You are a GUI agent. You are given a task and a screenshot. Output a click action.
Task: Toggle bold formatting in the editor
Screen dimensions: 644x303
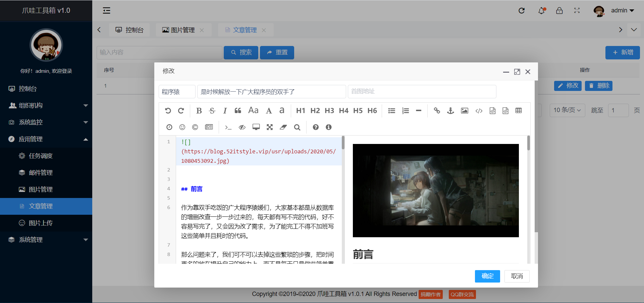pos(199,111)
